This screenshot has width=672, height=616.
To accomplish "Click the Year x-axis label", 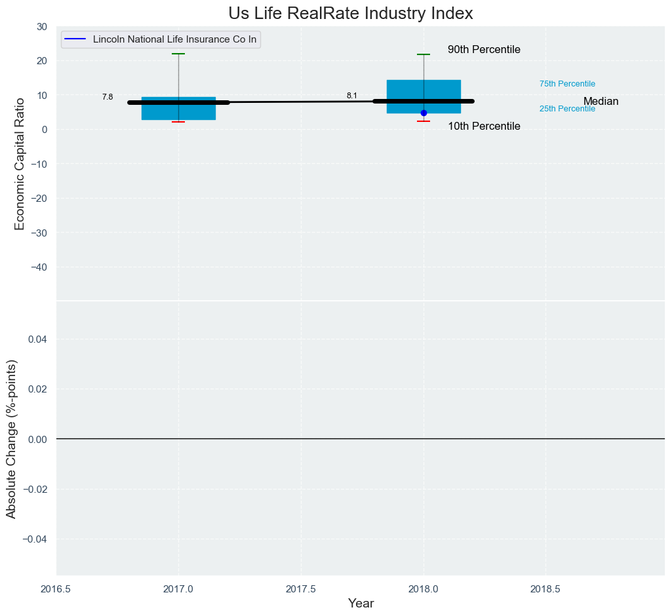I will tap(361, 604).
